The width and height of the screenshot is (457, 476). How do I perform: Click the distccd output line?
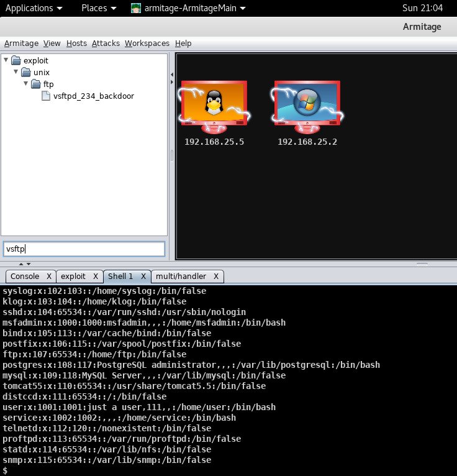[x=84, y=396]
